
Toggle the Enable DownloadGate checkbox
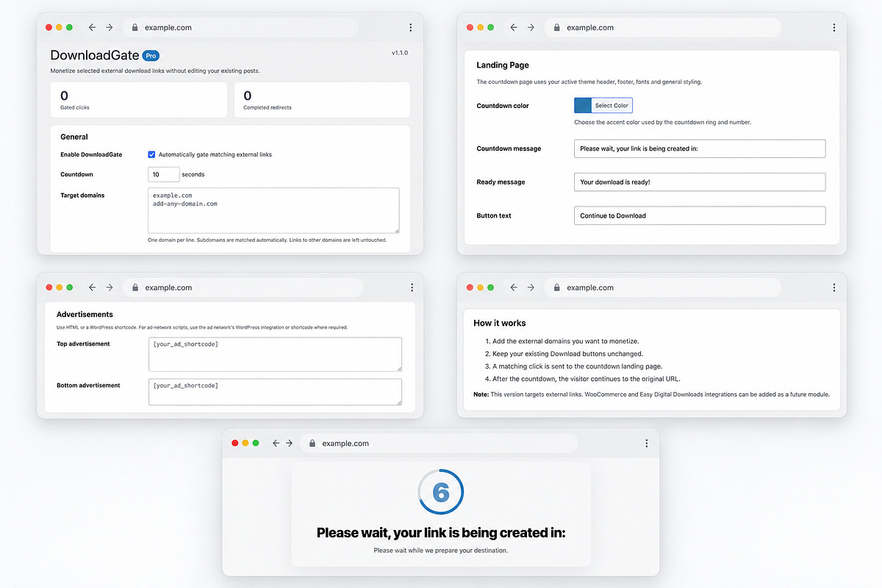(151, 154)
